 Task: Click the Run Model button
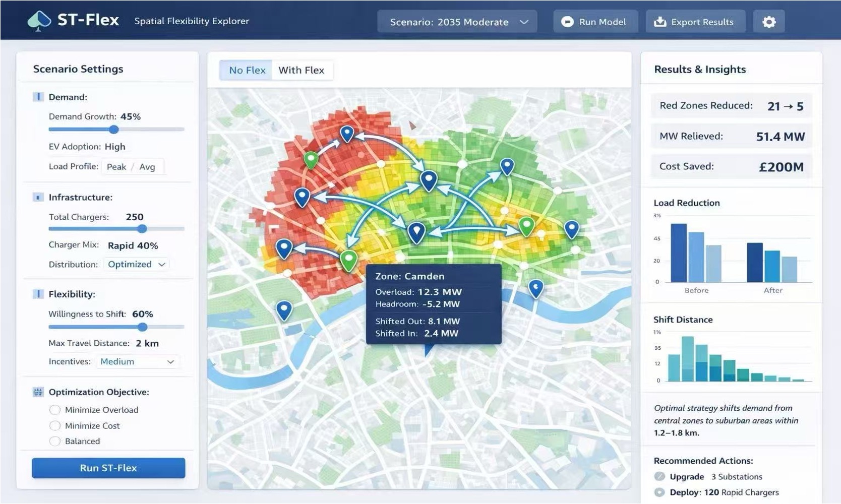(x=595, y=22)
